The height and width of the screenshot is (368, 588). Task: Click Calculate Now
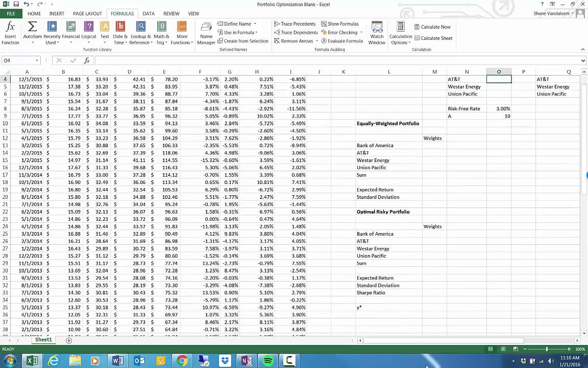432,27
